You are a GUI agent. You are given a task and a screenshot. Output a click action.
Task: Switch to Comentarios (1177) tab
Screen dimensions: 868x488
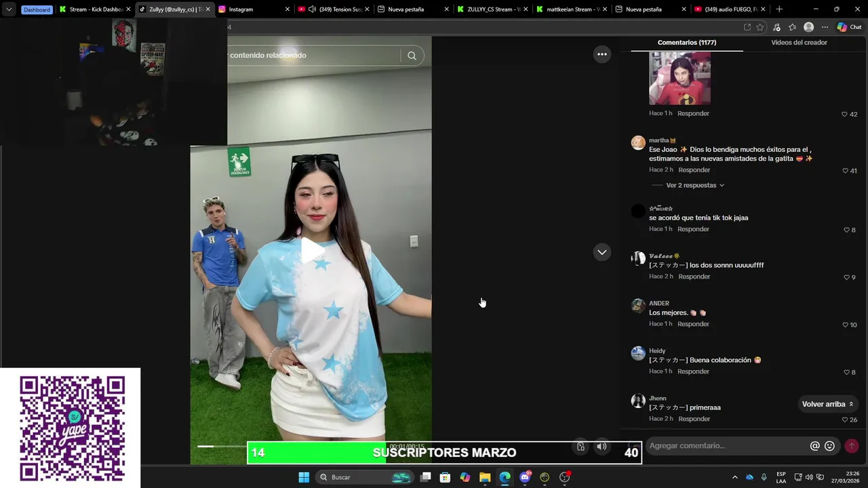687,42
